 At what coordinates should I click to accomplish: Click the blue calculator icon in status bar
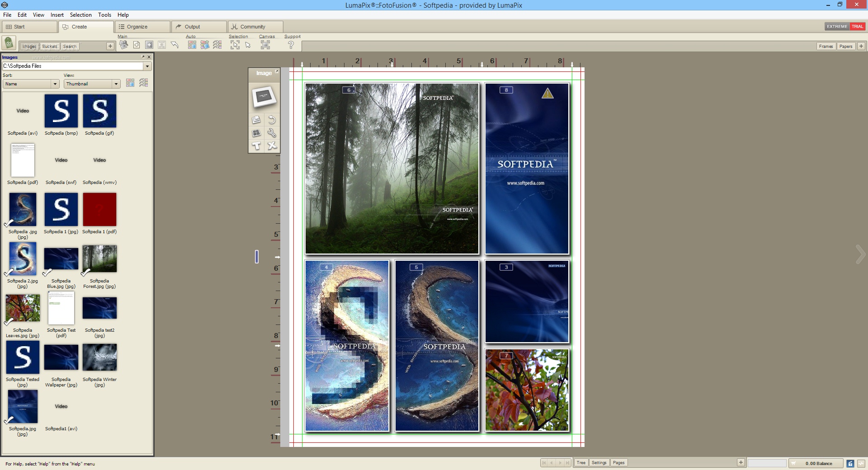[850, 463]
